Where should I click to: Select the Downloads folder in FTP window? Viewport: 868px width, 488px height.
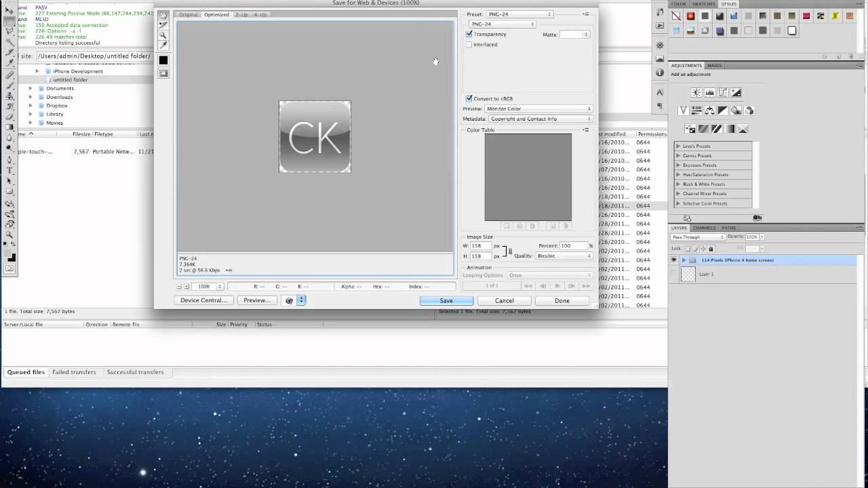pos(60,97)
